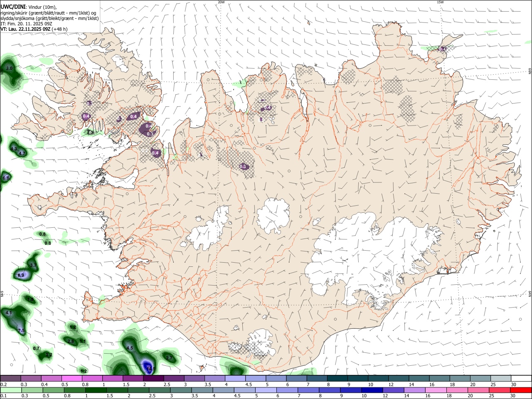Screen dimensions: 532x399
Task: Click the '2.2' precipitation value label
Action: click(x=49, y=355)
